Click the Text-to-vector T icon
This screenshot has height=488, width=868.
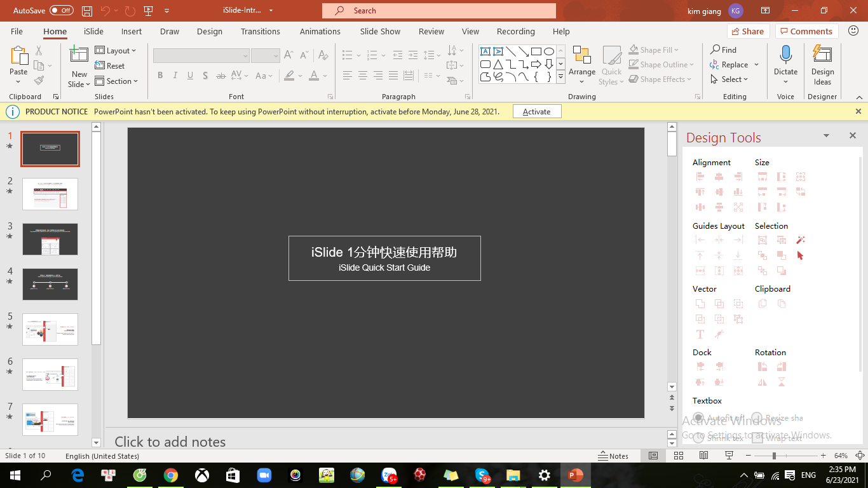(700, 334)
